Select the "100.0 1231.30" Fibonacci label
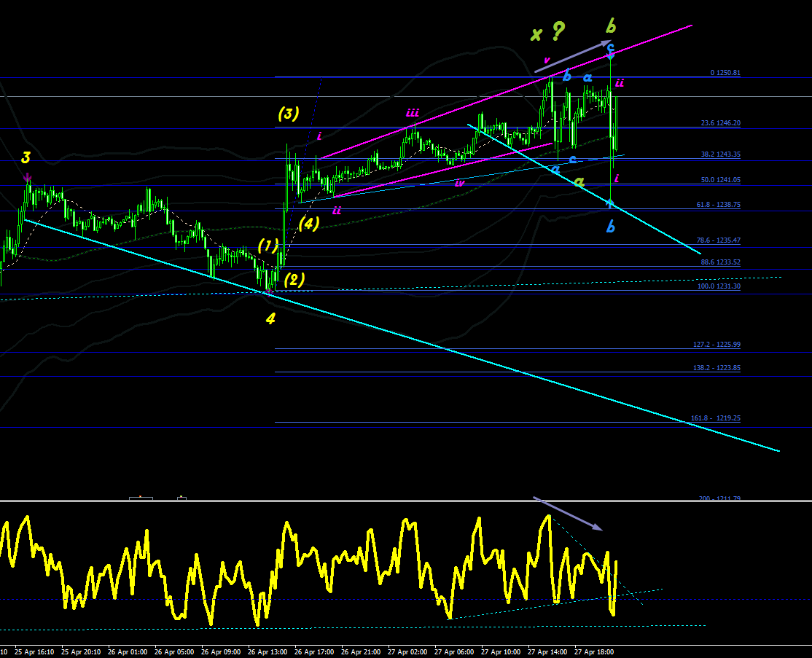Viewport: 812px width, 658px height. [719, 286]
